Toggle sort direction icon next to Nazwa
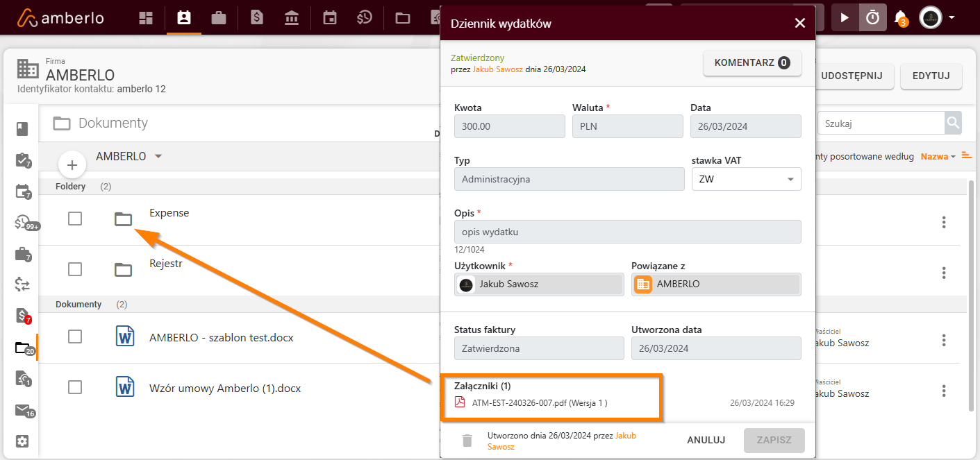This screenshot has height=460, width=980. (x=966, y=155)
